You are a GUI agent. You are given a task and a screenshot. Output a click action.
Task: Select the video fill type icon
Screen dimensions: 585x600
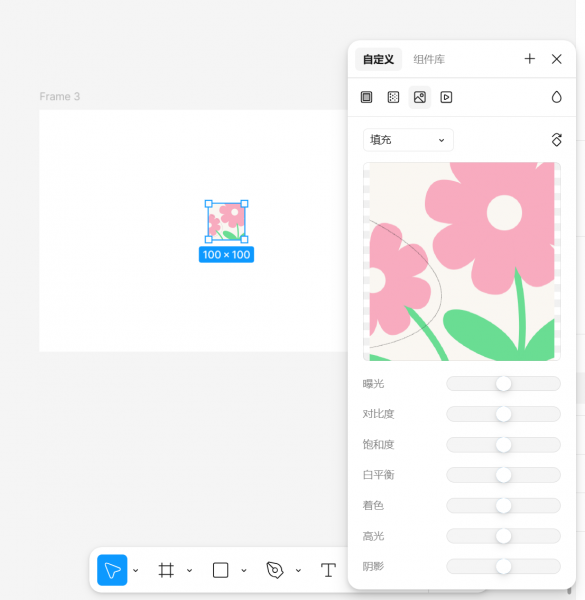point(446,97)
